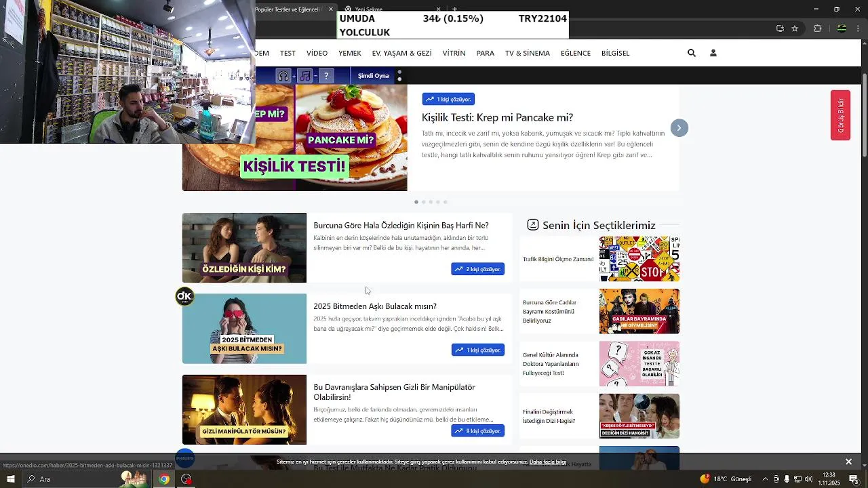Click the '9 kişi çözüyor' button
The image size is (868, 488).
point(477,431)
